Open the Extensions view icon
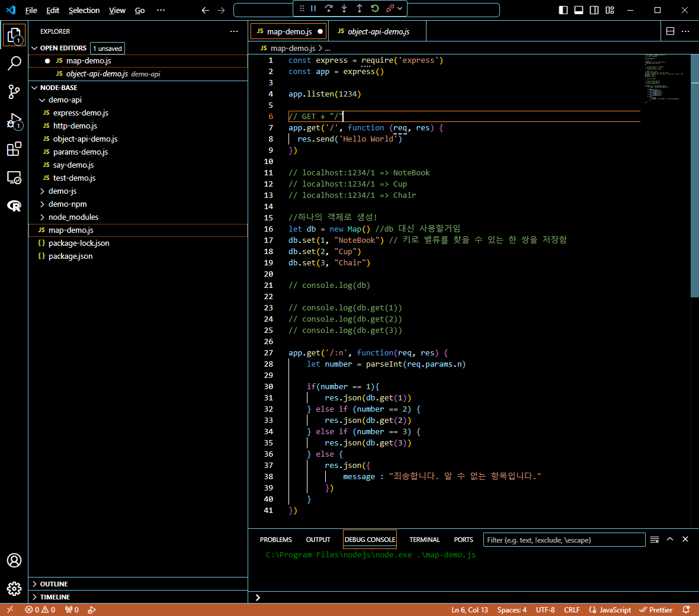The image size is (699, 616). pyautogui.click(x=14, y=149)
